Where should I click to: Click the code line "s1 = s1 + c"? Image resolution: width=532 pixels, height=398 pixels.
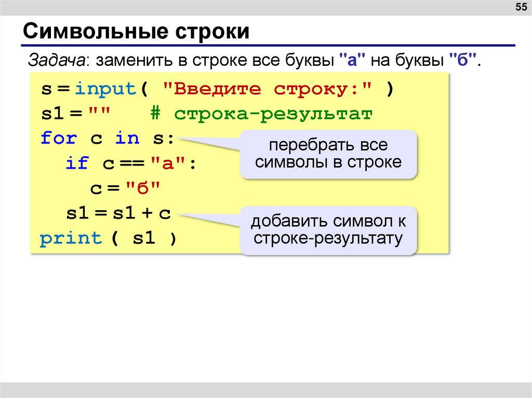pos(118,213)
